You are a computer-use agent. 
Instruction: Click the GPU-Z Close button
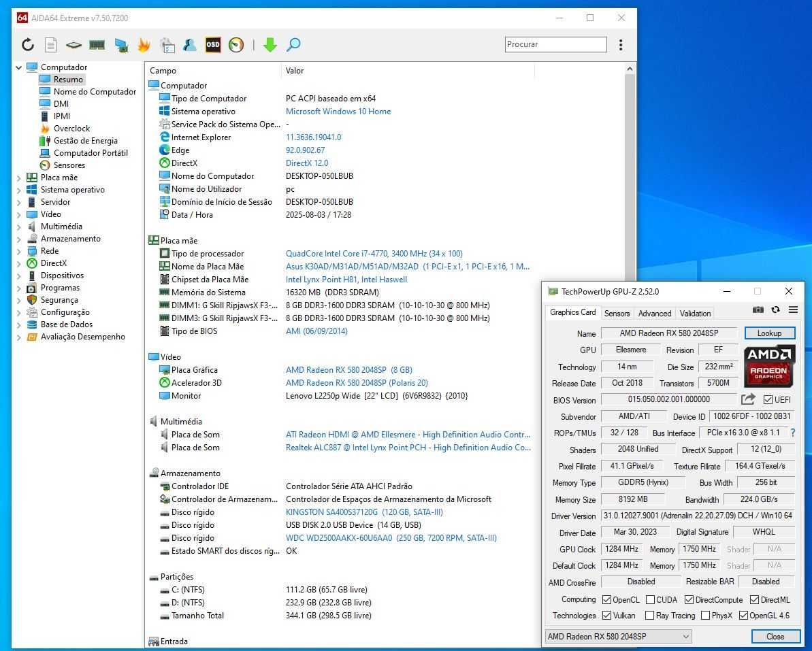click(x=775, y=637)
